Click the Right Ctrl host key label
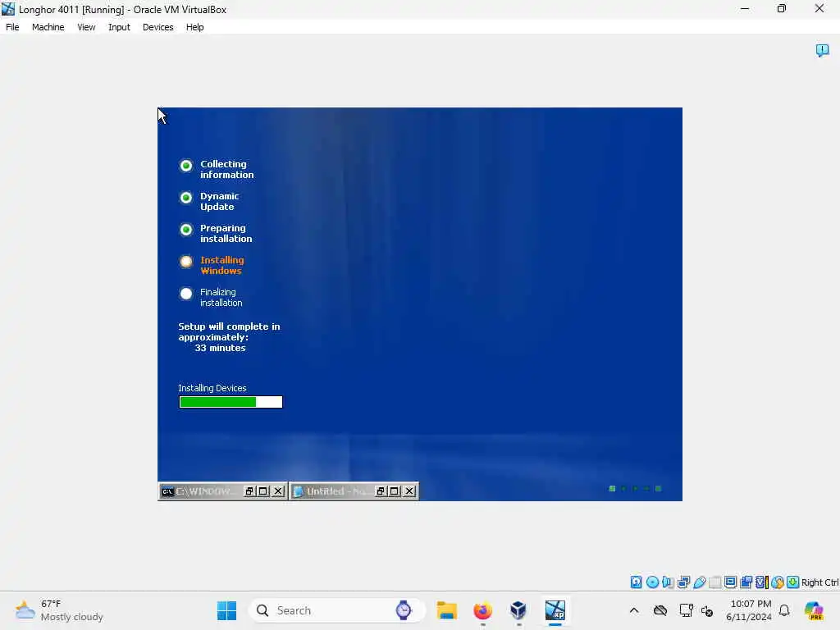This screenshot has width=840, height=630. [820, 582]
